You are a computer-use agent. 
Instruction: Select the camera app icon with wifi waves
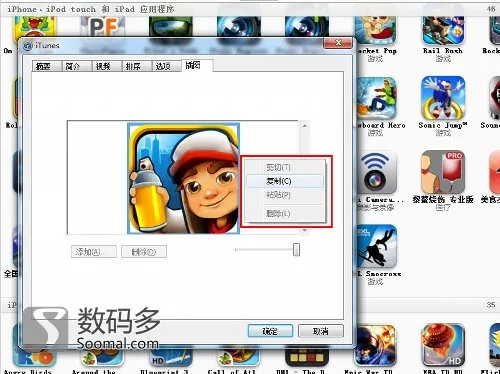pyautogui.click(x=377, y=172)
